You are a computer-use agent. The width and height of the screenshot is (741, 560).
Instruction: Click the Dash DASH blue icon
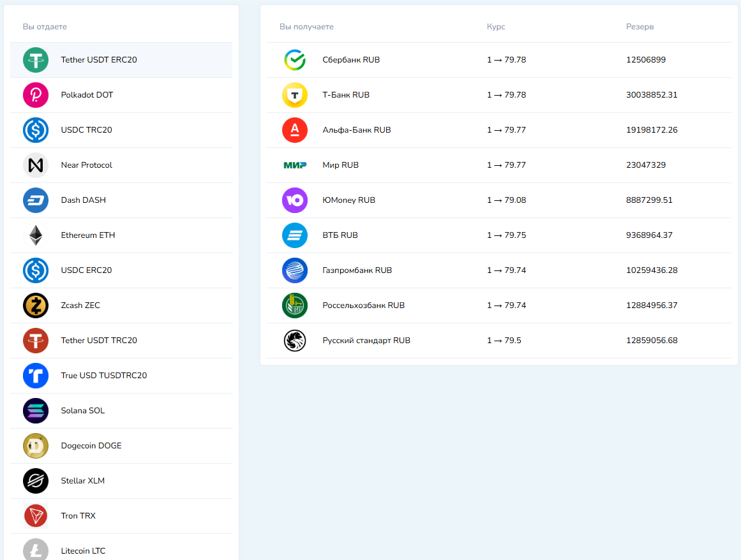[36, 200]
